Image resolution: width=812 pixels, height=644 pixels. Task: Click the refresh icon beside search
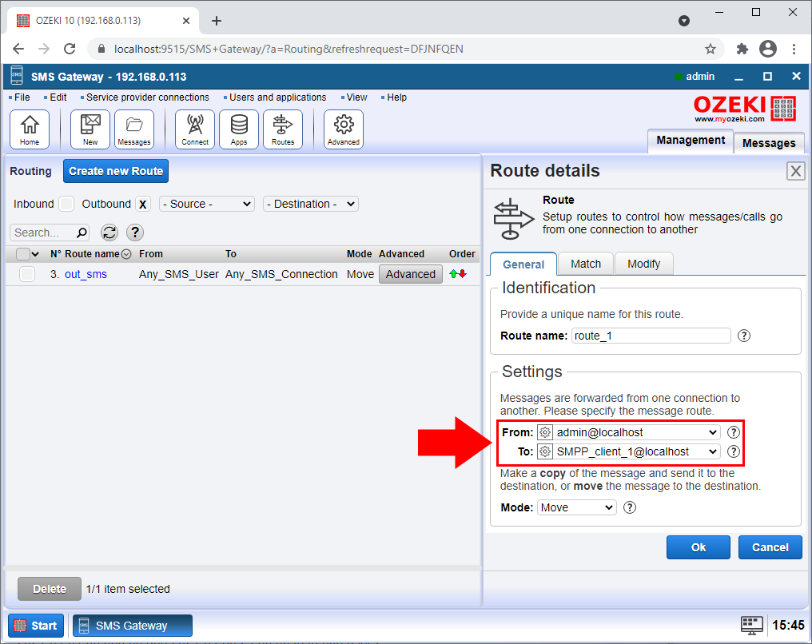109,233
